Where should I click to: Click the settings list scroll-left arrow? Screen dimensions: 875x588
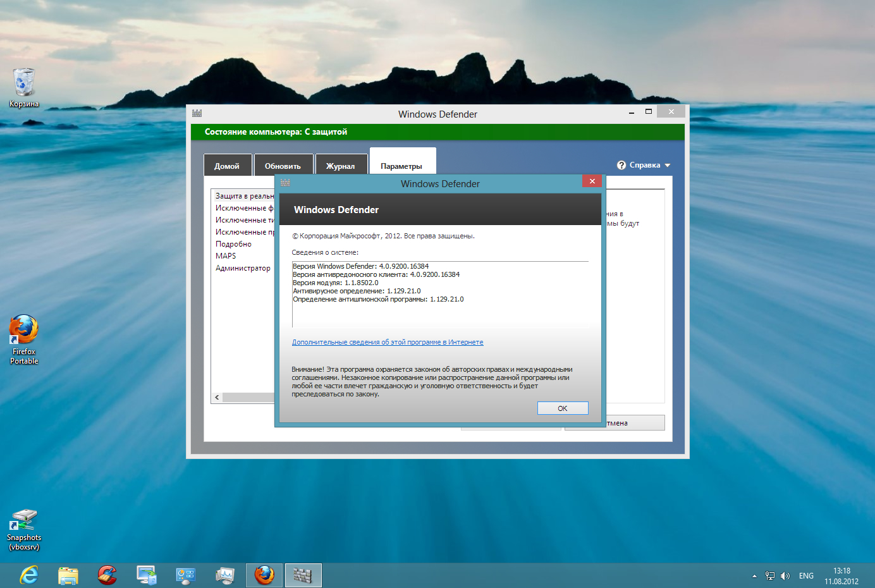point(217,397)
